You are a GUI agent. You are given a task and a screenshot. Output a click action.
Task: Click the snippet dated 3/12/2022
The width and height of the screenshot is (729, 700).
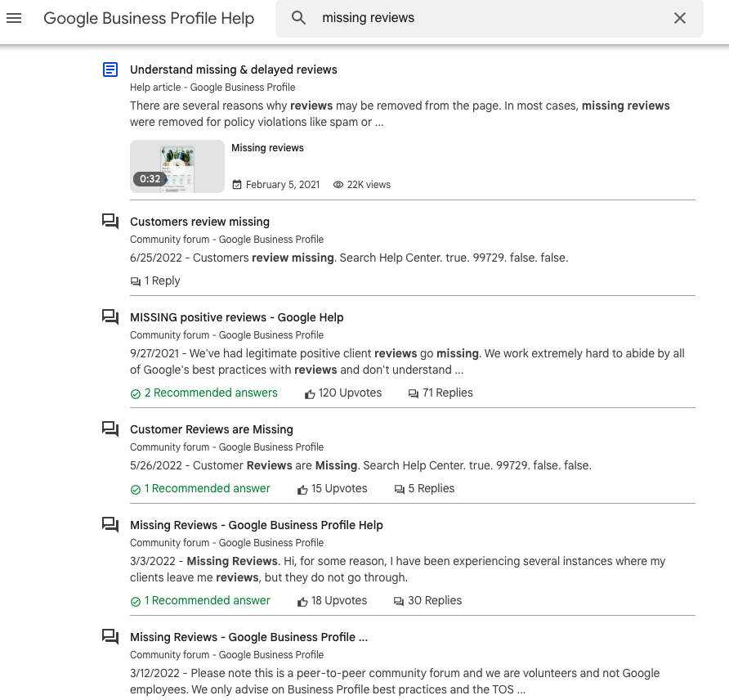pyautogui.click(x=395, y=681)
